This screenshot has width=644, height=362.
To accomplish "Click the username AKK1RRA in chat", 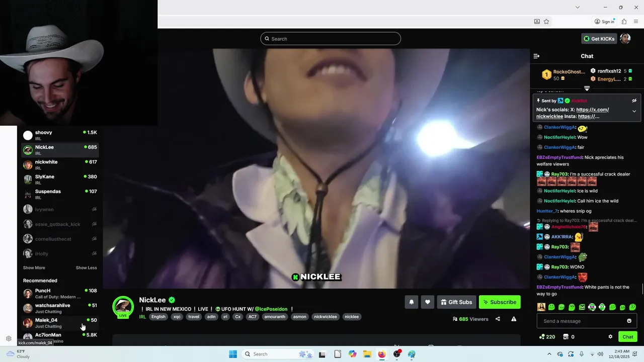I will click(x=561, y=237).
